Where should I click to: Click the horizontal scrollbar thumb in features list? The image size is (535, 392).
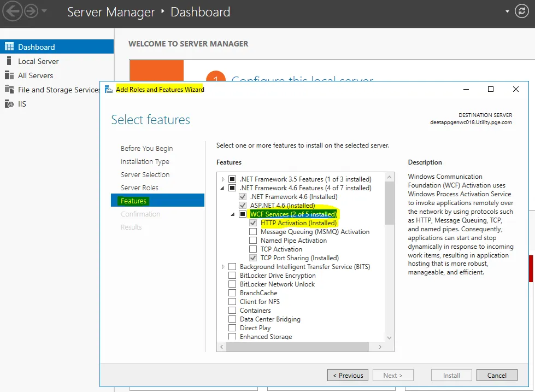click(x=297, y=347)
